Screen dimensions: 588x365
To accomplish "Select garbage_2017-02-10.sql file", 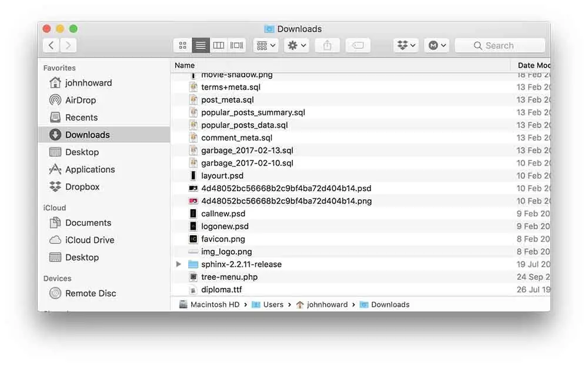I will (x=361, y=163).
